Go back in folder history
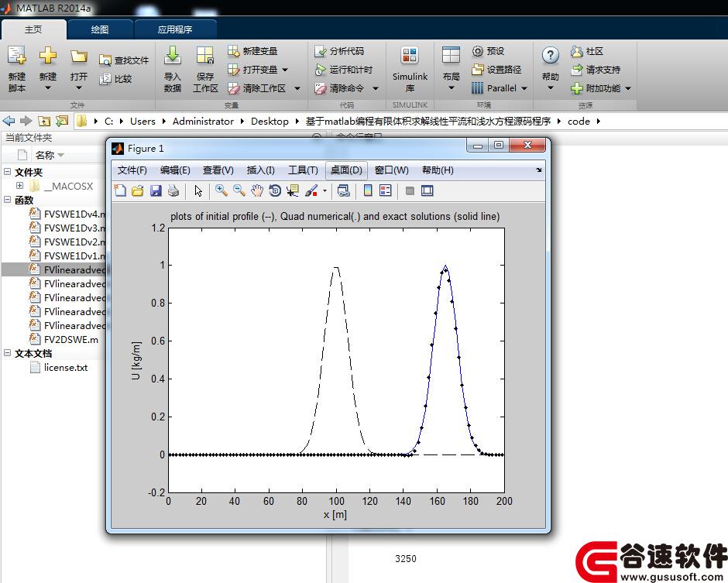 click(9, 121)
